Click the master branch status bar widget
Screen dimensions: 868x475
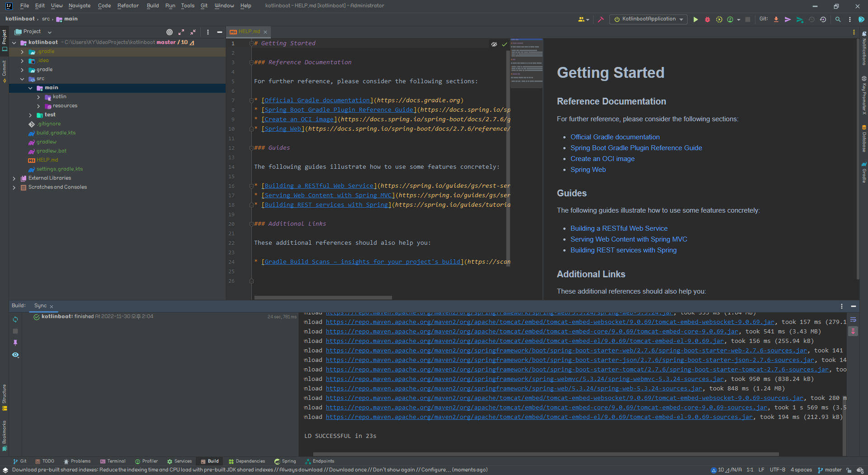(830, 470)
